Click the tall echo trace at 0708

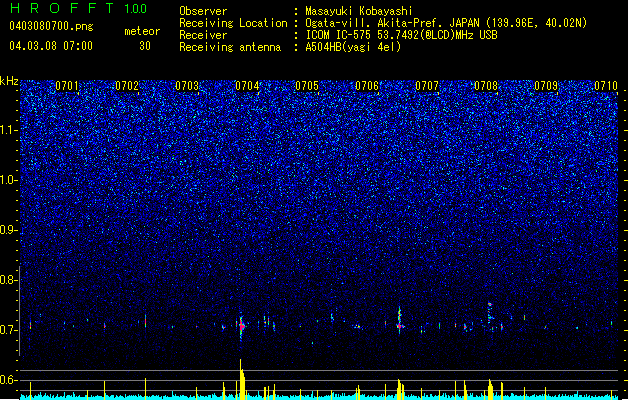(490, 313)
